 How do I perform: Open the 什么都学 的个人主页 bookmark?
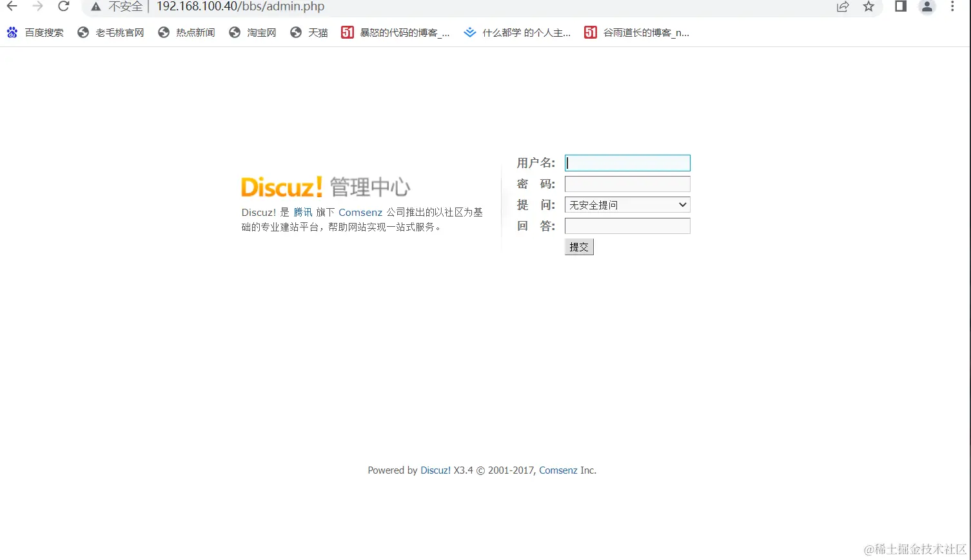tap(517, 32)
